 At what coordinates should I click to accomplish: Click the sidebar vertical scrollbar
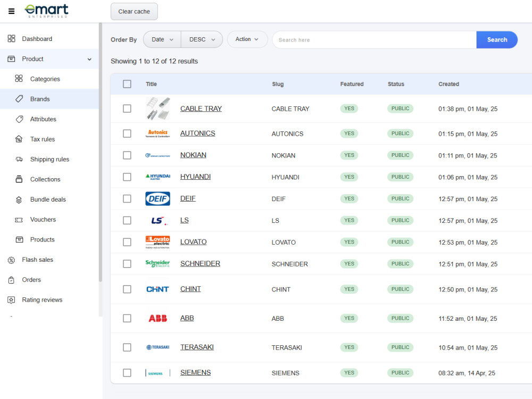pos(101,153)
